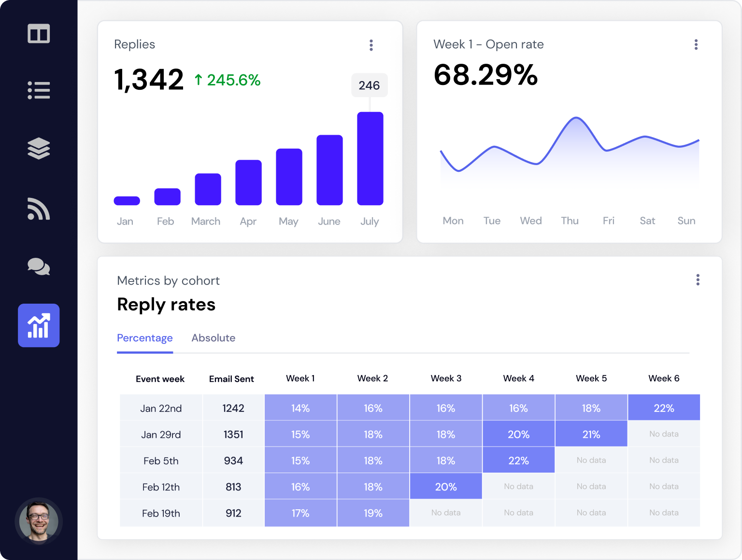
Task: Open the user profile avatar
Action: [39, 521]
